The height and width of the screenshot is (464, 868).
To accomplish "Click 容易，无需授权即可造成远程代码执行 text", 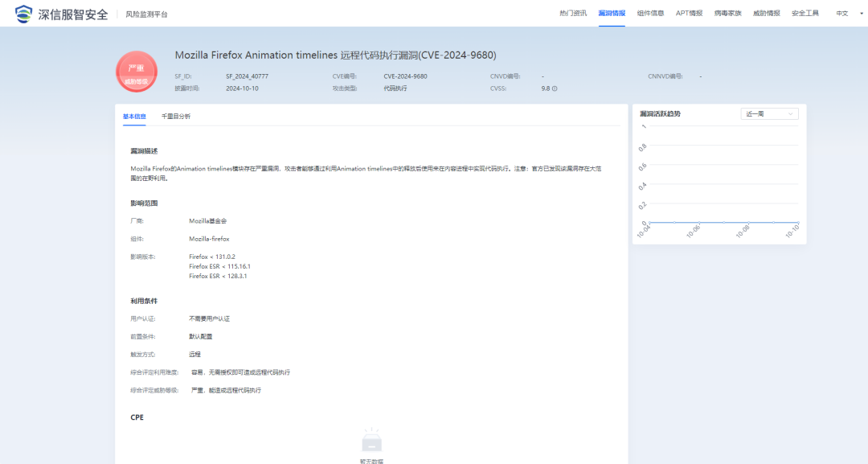I will [x=240, y=372].
